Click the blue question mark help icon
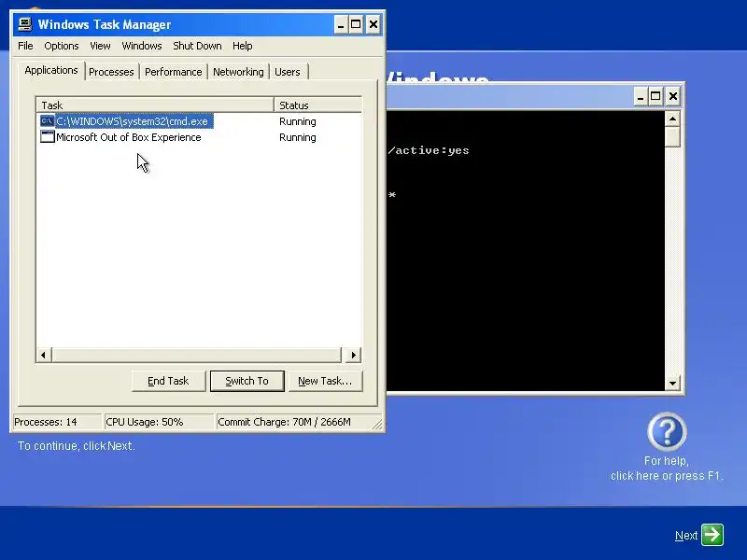The image size is (747, 560). click(x=667, y=432)
